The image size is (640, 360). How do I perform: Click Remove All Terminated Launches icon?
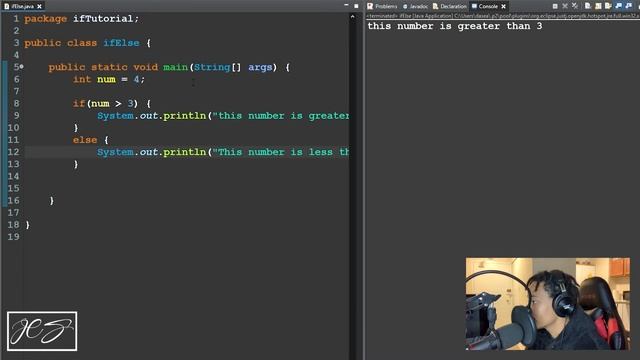[x=575, y=6]
